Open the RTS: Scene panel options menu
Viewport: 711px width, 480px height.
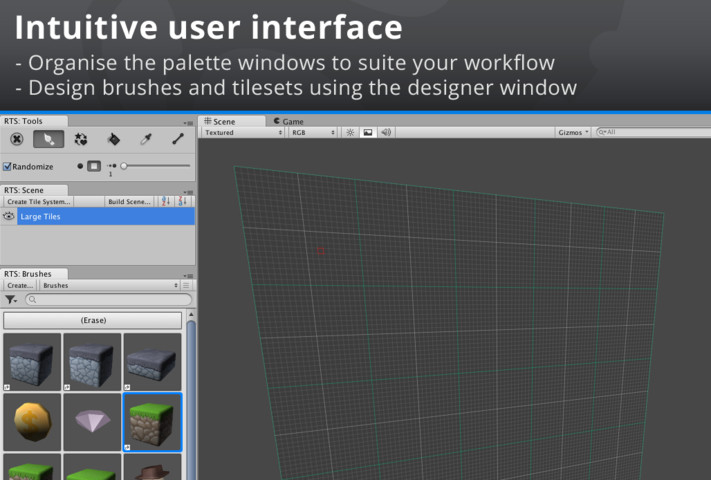pyautogui.click(x=189, y=192)
